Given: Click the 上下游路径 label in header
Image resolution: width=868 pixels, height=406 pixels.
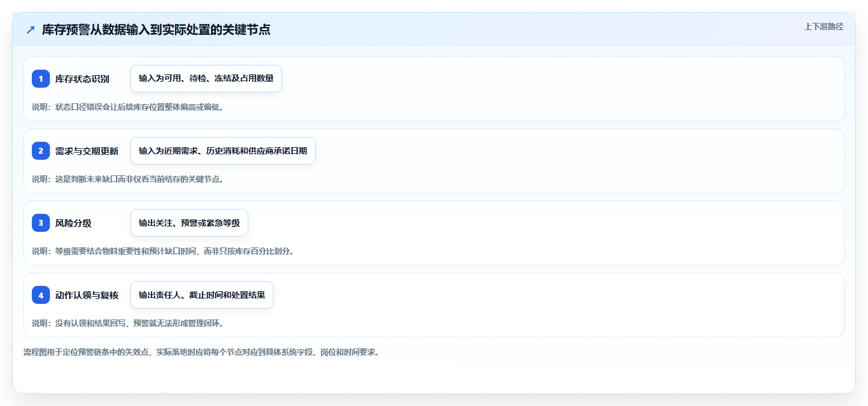Looking at the screenshot, I should pyautogui.click(x=824, y=26).
